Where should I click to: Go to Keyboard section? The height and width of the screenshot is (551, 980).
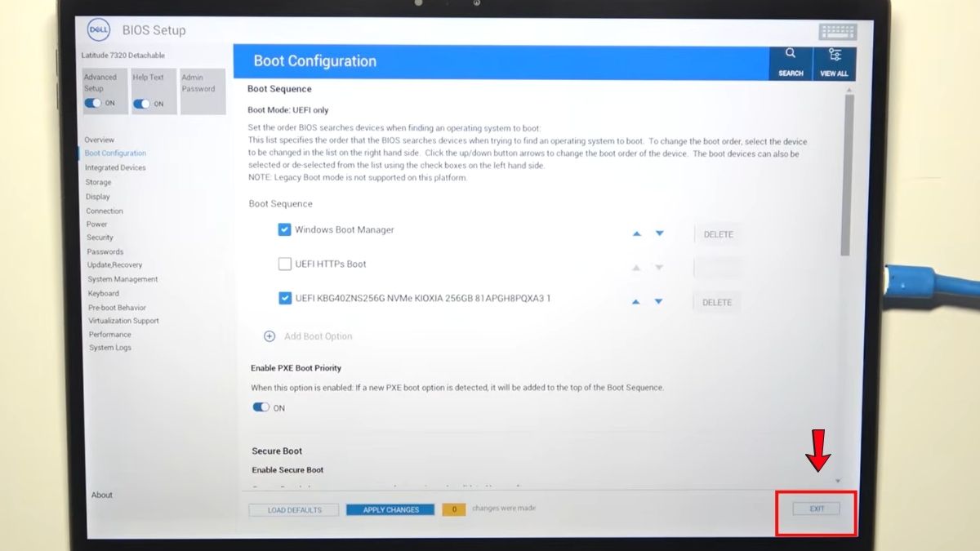104,293
